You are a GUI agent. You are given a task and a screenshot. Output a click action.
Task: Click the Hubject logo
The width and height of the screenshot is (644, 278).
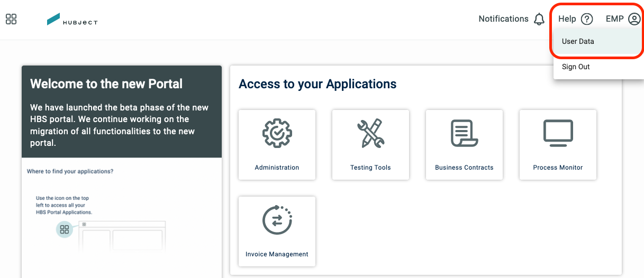click(72, 20)
